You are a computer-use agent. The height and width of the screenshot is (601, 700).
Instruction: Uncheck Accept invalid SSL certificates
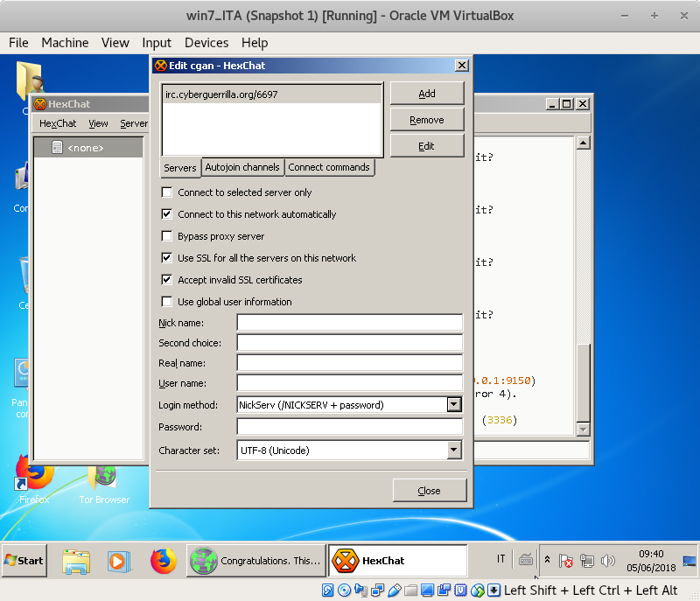(x=167, y=280)
